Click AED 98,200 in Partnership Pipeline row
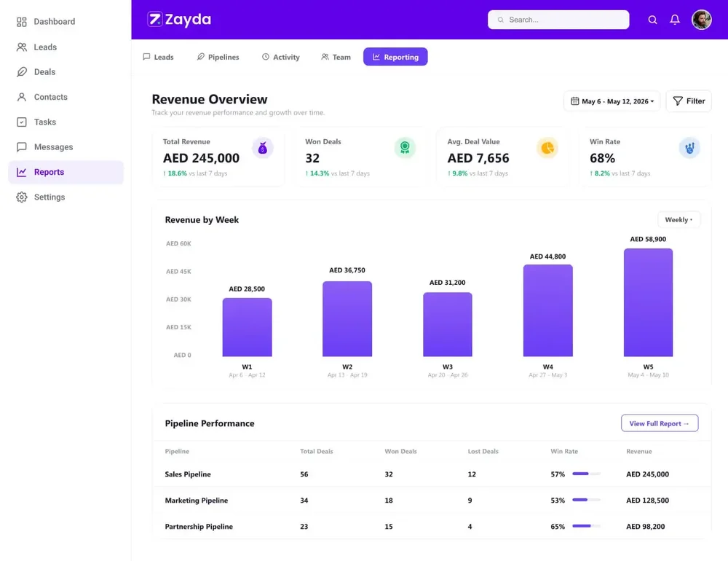 click(645, 527)
